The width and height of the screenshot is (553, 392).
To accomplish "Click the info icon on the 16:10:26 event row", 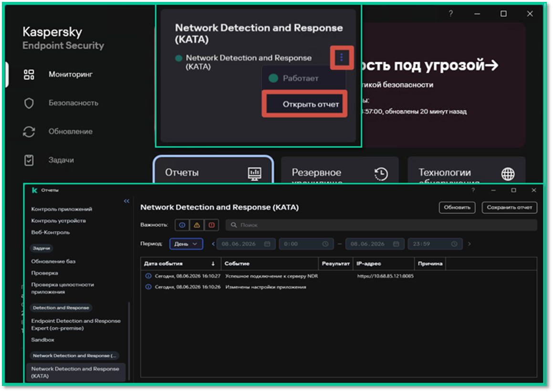I will (x=148, y=287).
